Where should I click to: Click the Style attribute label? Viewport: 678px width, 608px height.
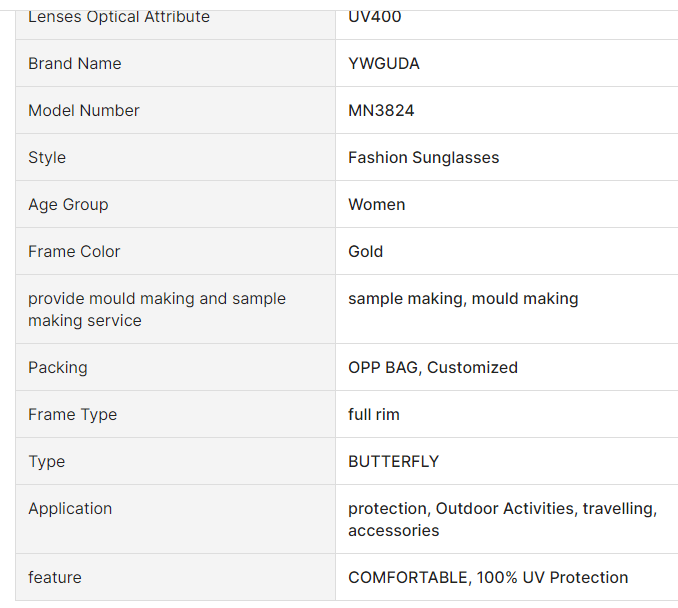47,158
